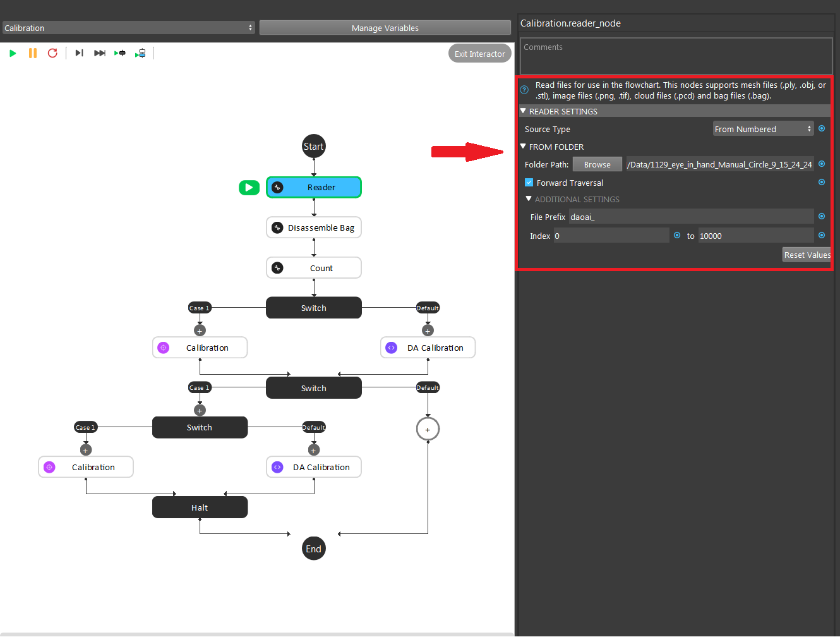The height and width of the screenshot is (637, 840).
Task: Select the Switch node directly above Halt
Action: (x=200, y=427)
